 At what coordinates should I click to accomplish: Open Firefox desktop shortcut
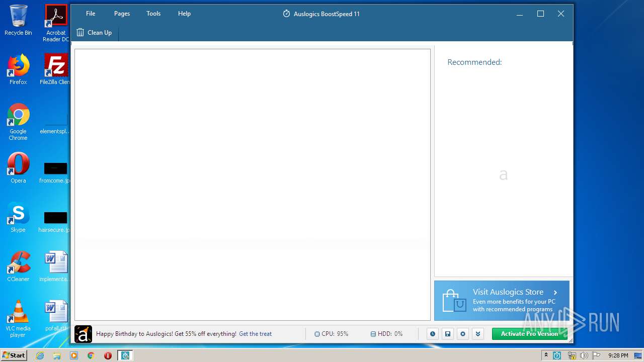pyautogui.click(x=18, y=69)
